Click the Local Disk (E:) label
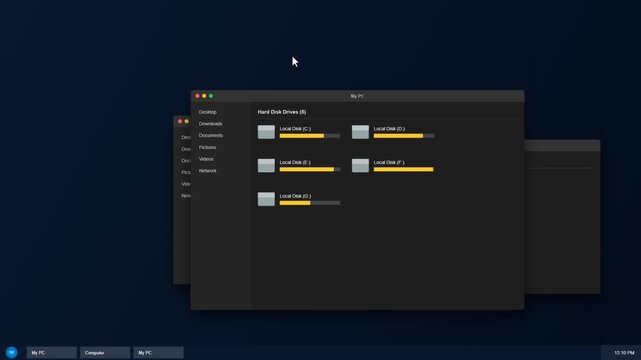The height and width of the screenshot is (360, 641). coord(295,162)
